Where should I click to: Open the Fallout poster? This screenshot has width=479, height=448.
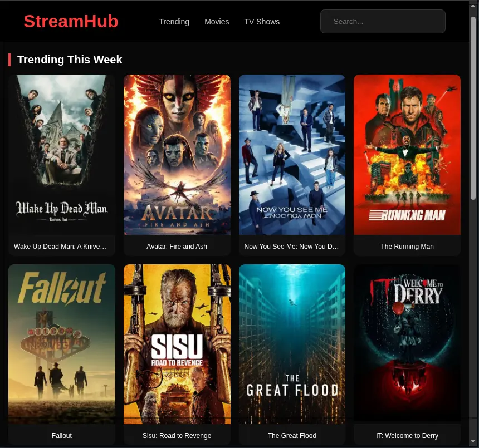62,344
